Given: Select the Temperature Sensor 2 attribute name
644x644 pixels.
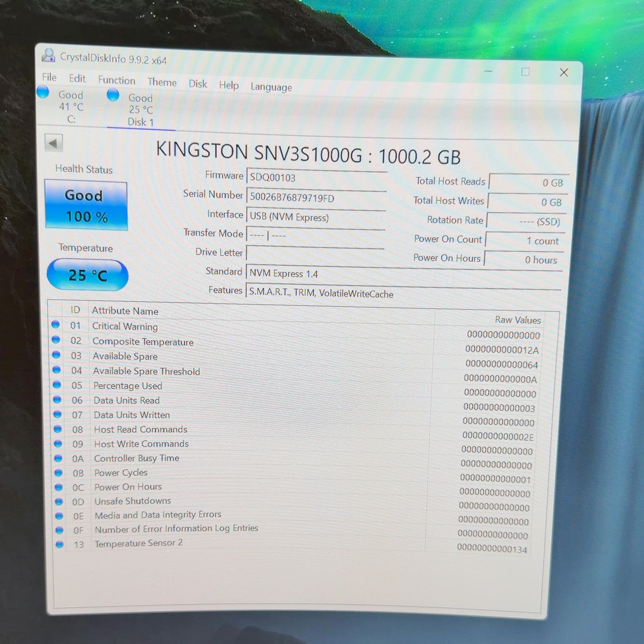Looking at the screenshot, I should (138, 543).
